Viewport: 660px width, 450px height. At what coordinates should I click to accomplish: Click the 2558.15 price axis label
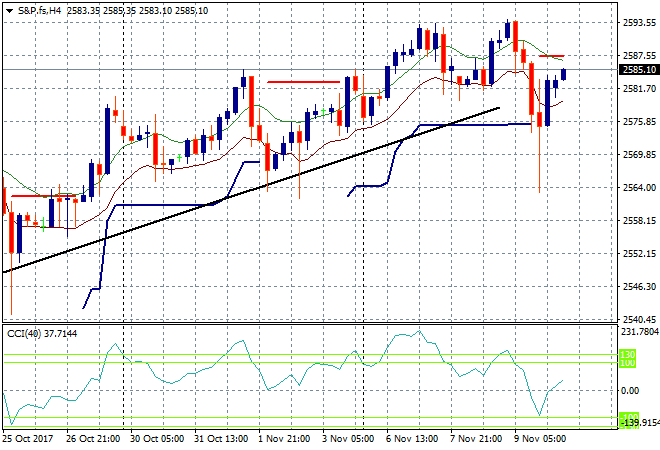[639, 220]
